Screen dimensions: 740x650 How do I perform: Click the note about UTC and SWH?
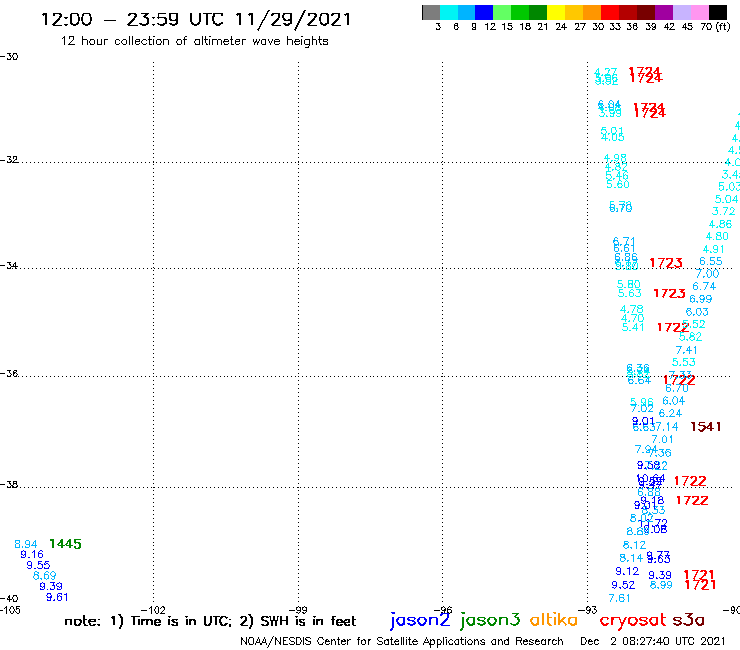click(x=210, y=621)
